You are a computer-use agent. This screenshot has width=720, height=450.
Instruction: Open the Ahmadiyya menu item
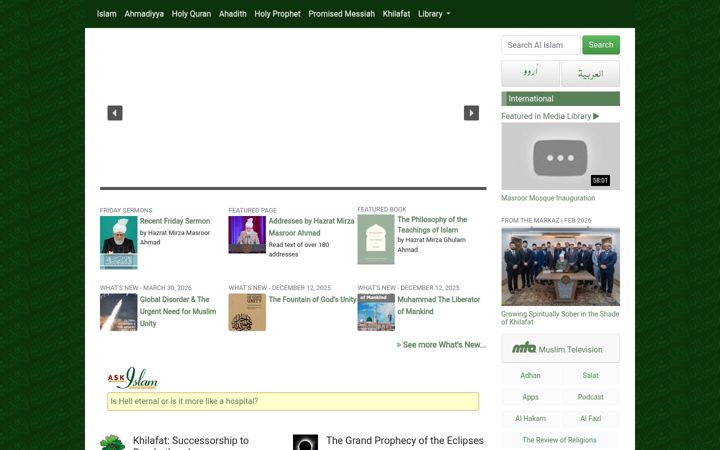point(144,14)
